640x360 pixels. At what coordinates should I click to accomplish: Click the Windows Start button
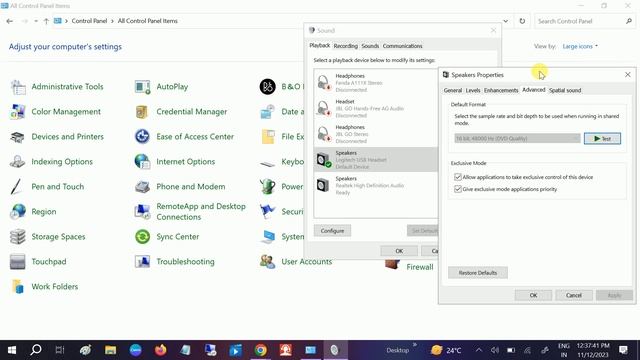tap(11, 350)
